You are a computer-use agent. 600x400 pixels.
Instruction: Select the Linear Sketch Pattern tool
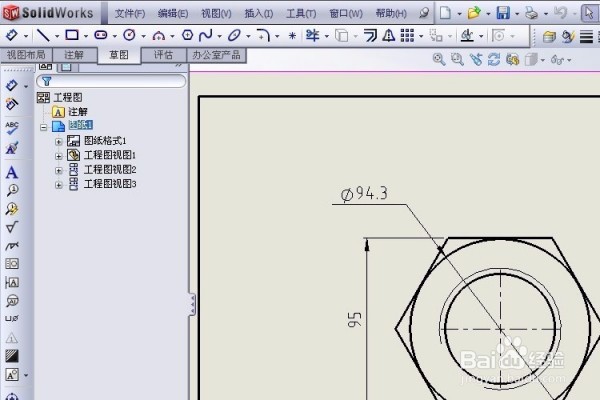407,36
